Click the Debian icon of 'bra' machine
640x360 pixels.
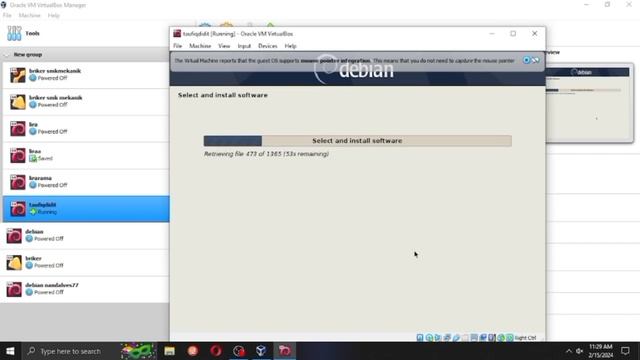pos(18,129)
